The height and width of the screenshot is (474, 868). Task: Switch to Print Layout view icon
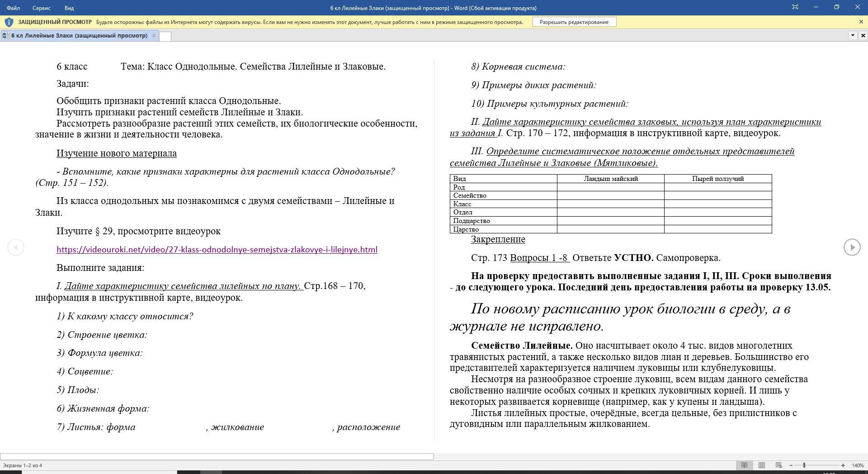(x=762, y=465)
